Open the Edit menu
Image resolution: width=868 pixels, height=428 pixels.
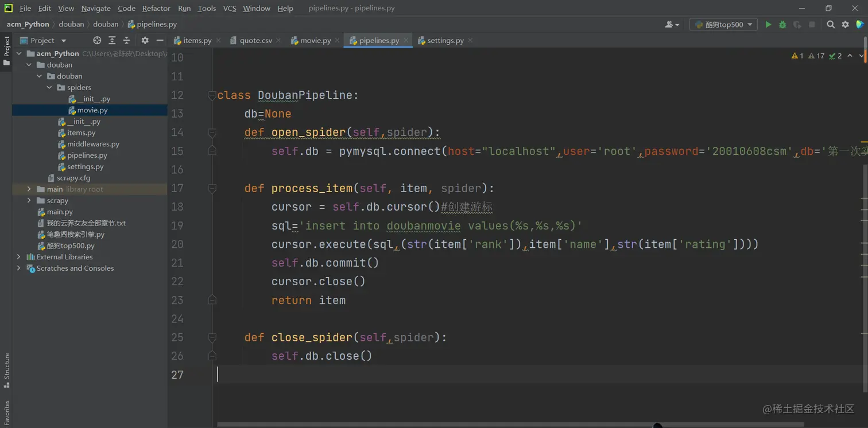point(45,8)
